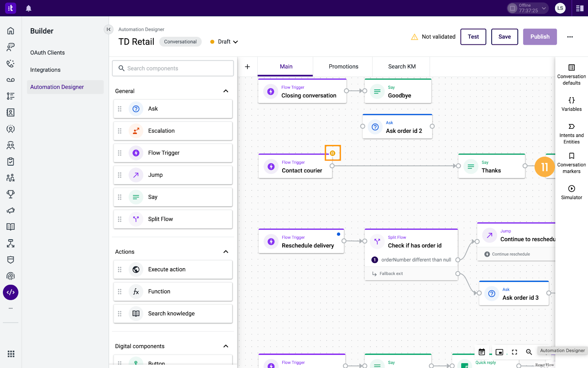Switch to the Search KM tab
Screen dimensions: 588x368
[x=402, y=67]
